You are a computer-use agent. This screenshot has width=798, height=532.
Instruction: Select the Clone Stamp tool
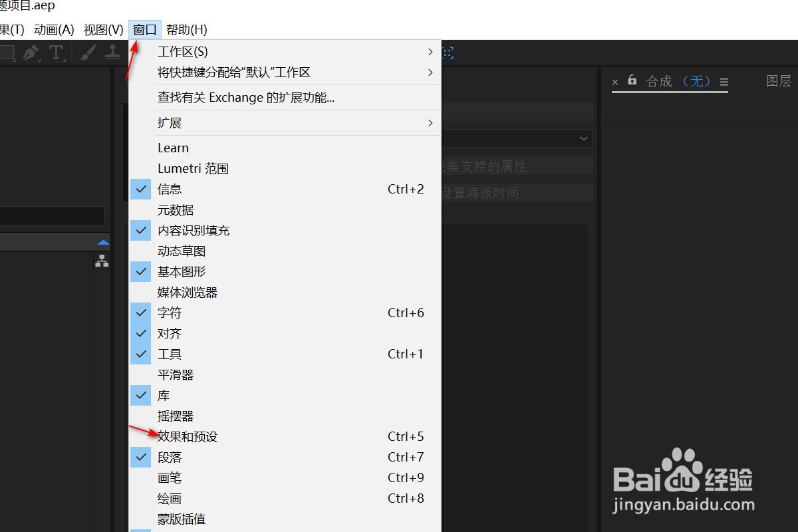pos(113,53)
